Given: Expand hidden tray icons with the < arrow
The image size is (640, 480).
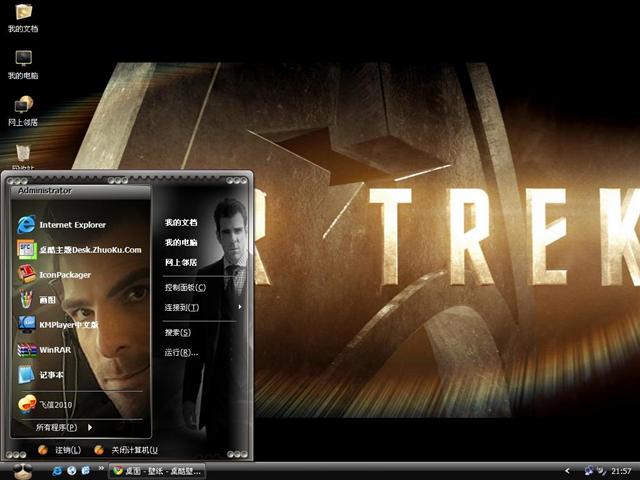Looking at the screenshot, I should coord(567,471).
